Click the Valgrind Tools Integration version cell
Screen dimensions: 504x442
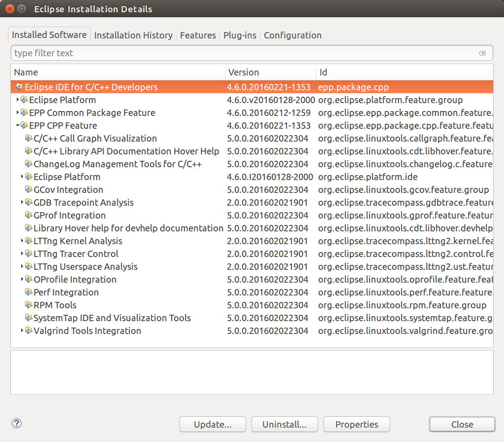pos(267,331)
